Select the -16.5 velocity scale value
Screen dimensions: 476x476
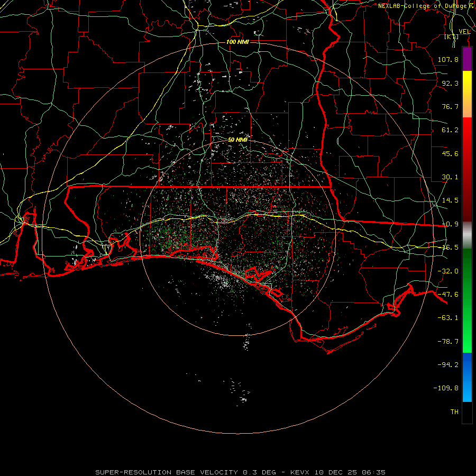click(x=450, y=248)
